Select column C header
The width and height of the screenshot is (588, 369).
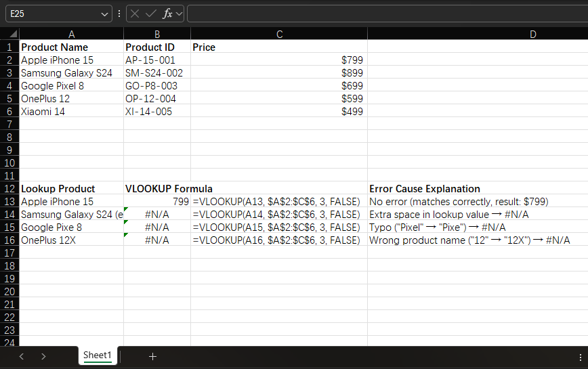coord(279,34)
